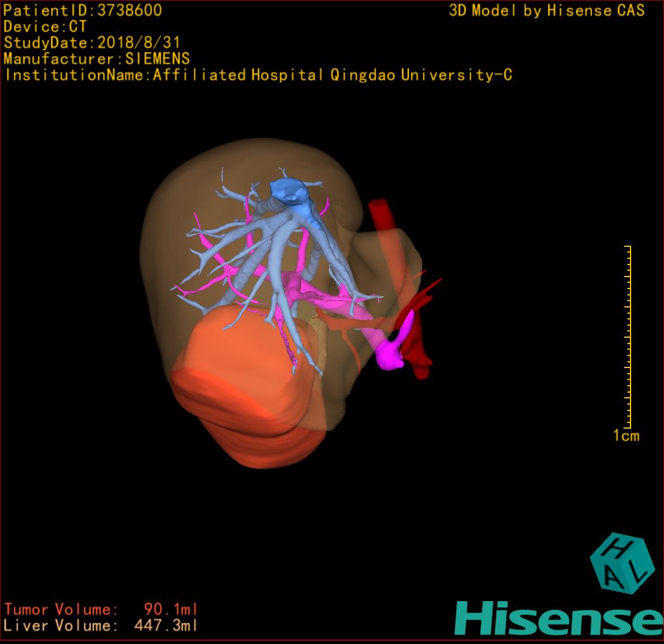Click the Manufacturer:SIEMENS label
Screen dimensions: 664x644
pos(97,59)
